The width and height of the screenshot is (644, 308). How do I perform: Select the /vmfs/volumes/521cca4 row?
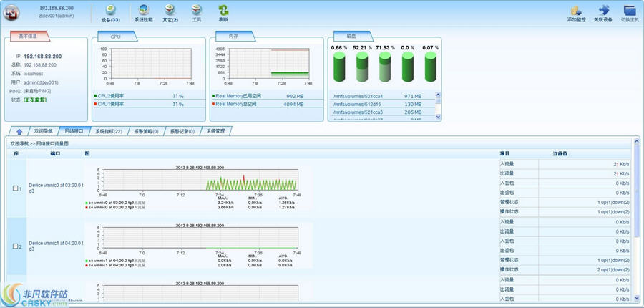(x=382, y=96)
